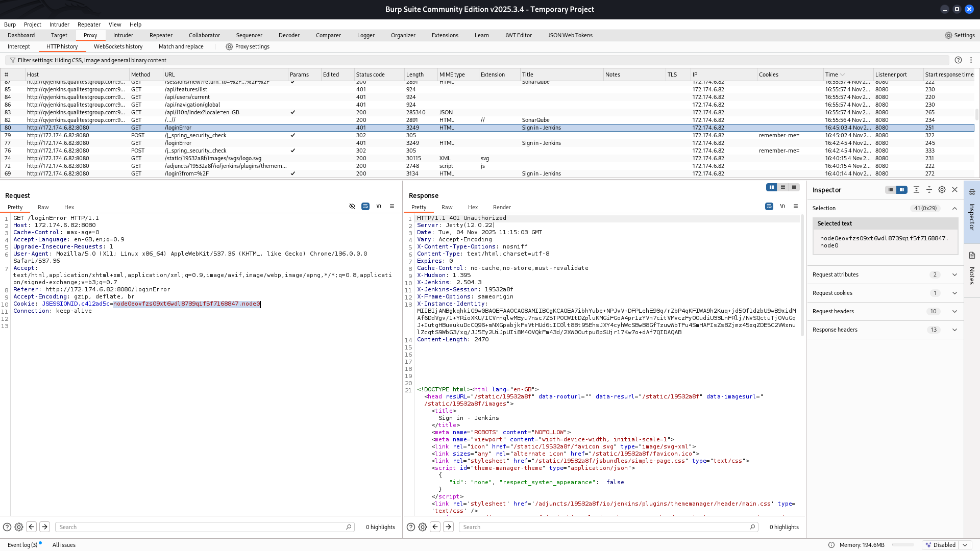980x551 pixels.
Task: Switch to the Repeater tab
Action: point(161,35)
